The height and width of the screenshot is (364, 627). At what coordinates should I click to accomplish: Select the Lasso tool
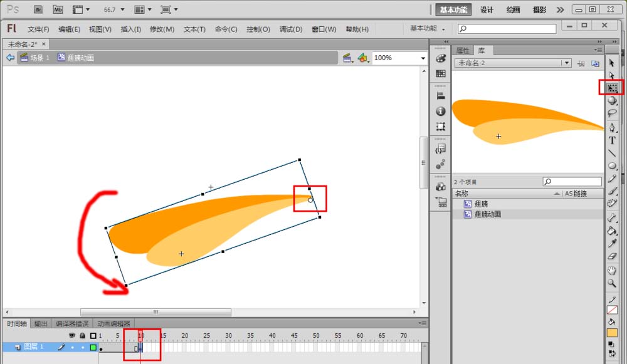pyautogui.click(x=612, y=113)
